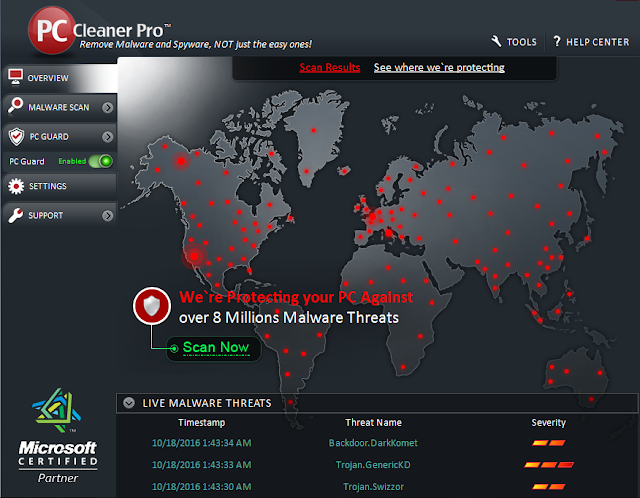Click 'over 8 Millions Malware Threats' text

[x=289, y=318]
